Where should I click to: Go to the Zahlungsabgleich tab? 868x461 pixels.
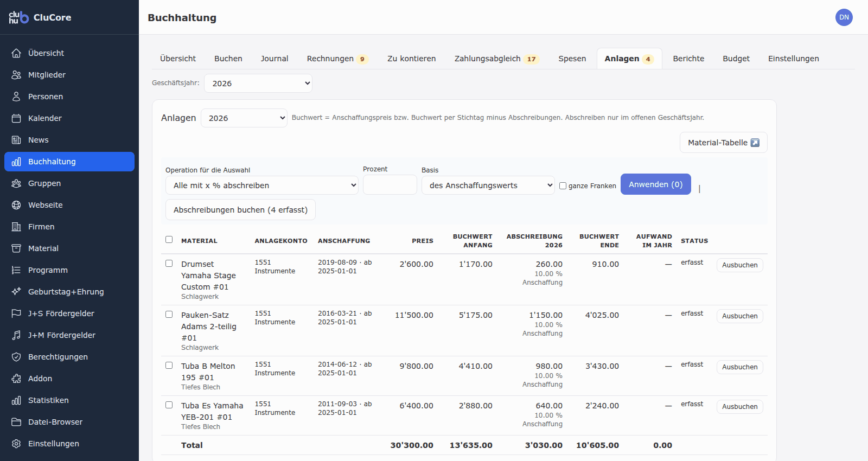tap(496, 59)
